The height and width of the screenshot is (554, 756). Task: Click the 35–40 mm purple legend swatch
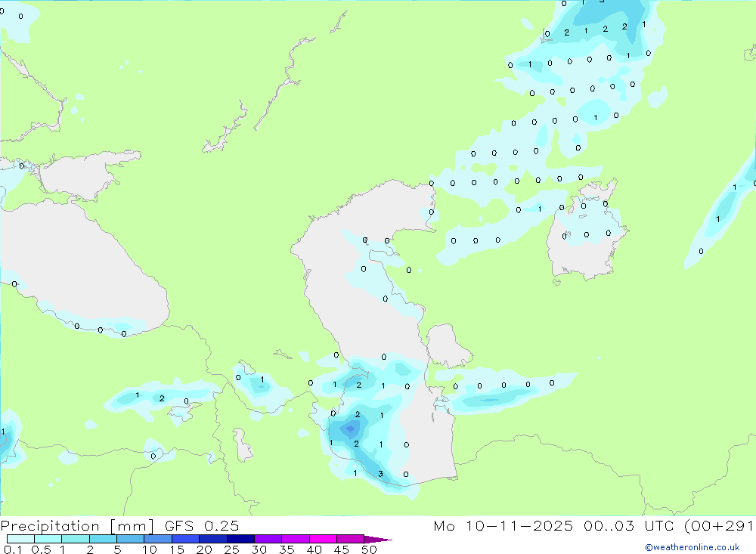(x=296, y=539)
